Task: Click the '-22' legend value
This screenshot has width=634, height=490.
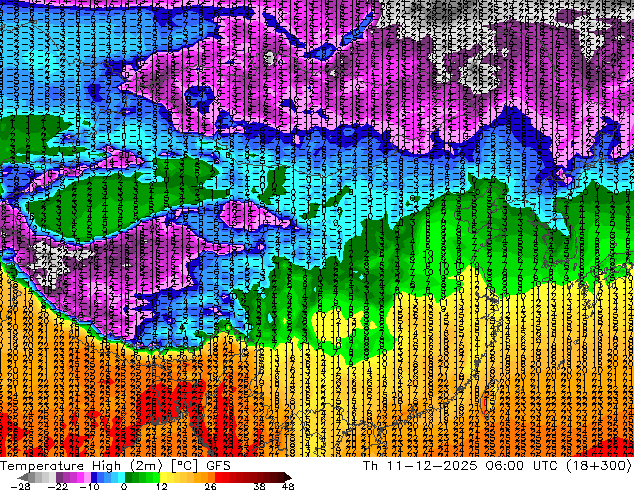Action: coord(58,486)
